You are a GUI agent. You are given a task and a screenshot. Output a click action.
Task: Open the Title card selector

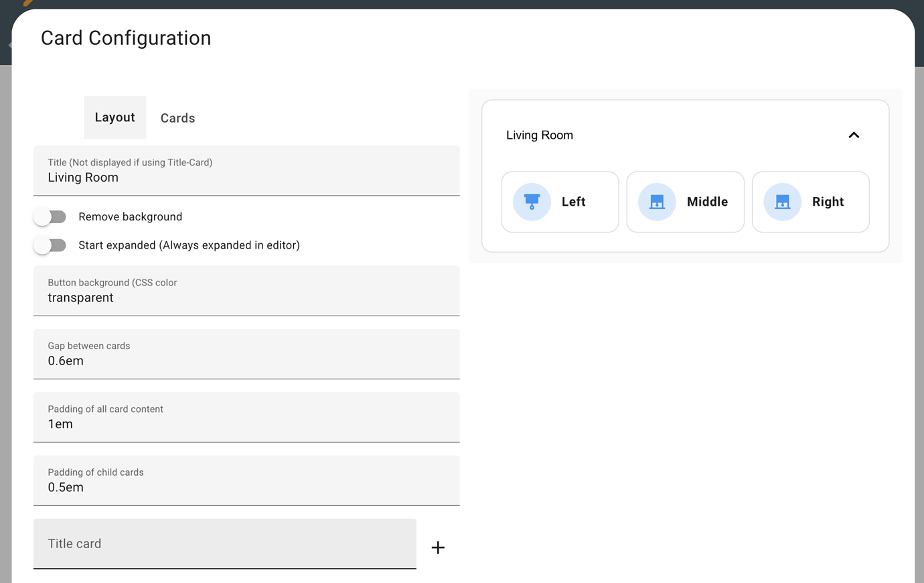225,544
